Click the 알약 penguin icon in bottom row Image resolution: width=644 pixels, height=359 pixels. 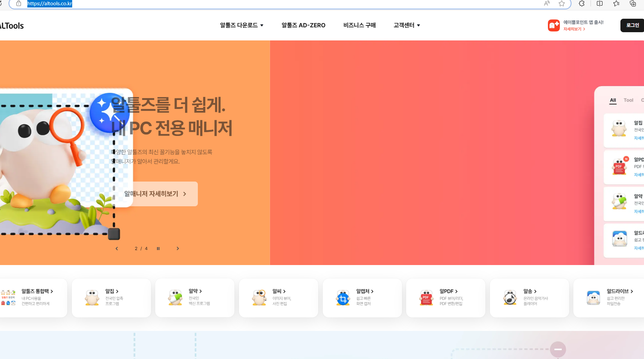click(176, 298)
